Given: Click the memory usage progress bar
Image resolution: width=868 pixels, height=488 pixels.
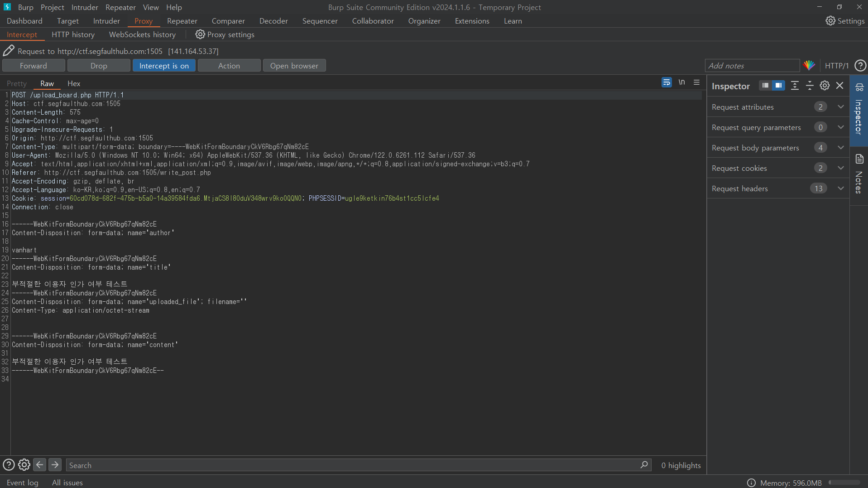Looking at the screenshot, I should [x=844, y=483].
